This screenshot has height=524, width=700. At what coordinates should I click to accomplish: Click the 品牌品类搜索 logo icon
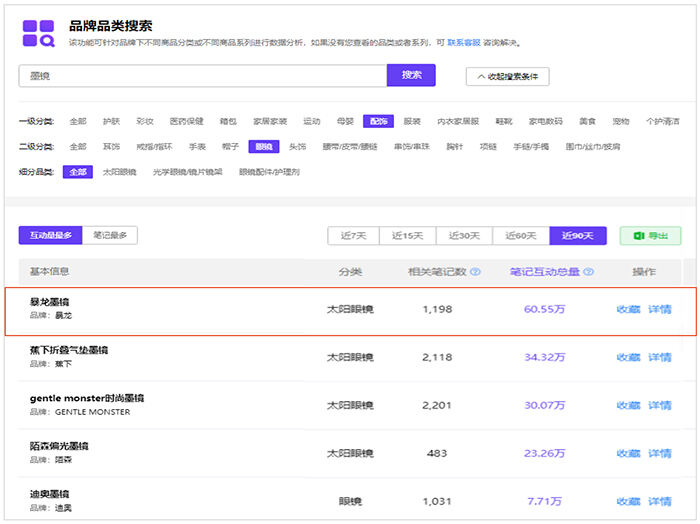coord(38,32)
